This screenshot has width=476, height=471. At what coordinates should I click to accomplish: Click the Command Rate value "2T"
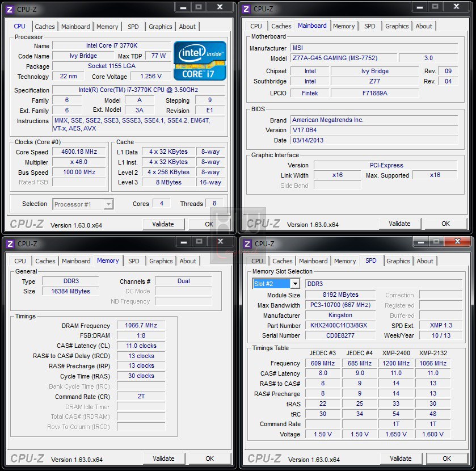tap(141, 396)
